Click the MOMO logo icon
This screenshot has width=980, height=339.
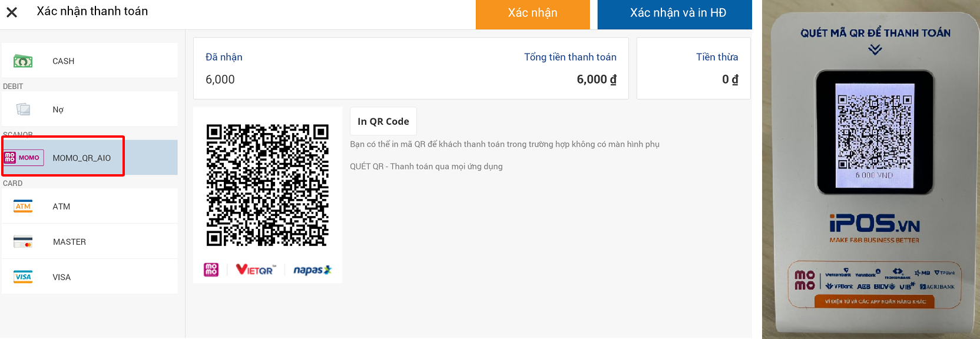(x=24, y=158)
